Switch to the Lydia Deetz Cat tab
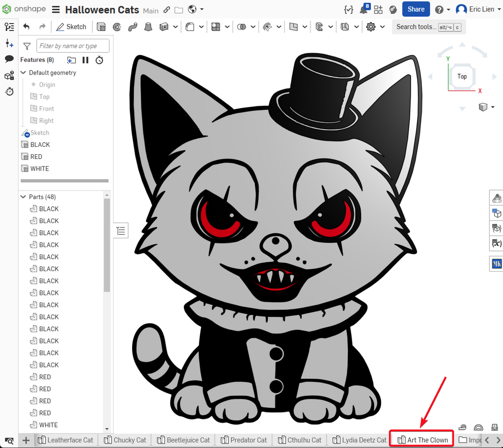 click(360, 440)
